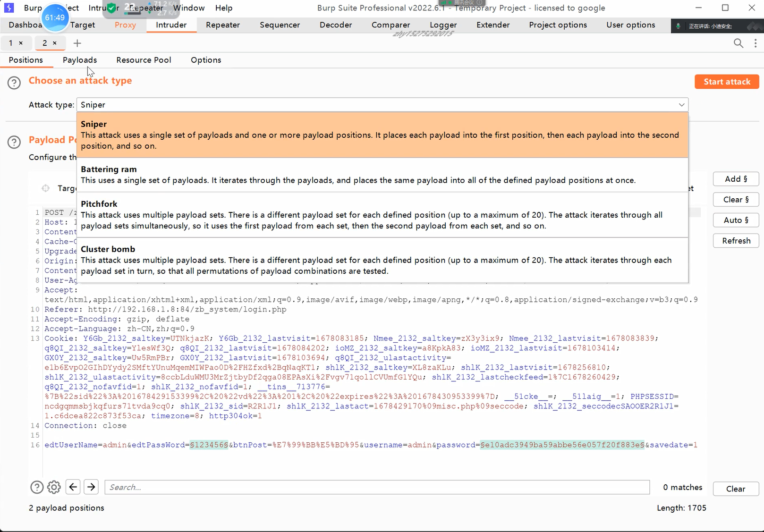Screen dimensions: 764x532
Task: Open the Options sub-tab
Action: tap(206, 60)
